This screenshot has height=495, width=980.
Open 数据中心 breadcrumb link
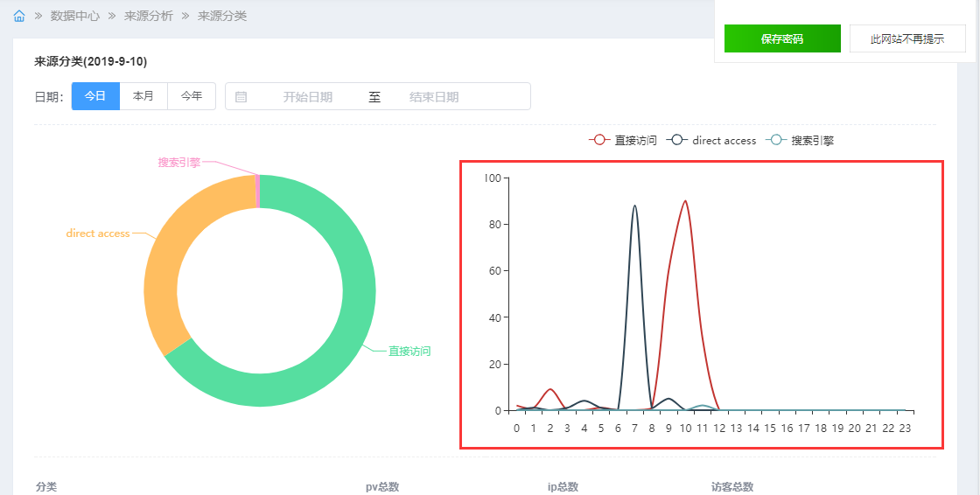coord(75,17)
